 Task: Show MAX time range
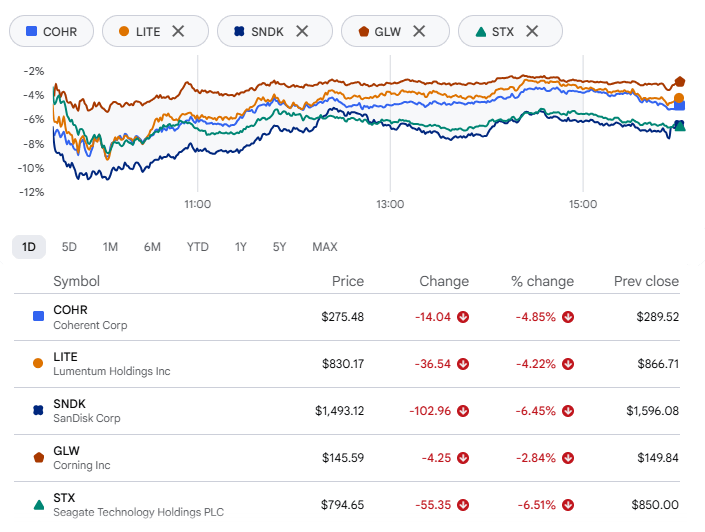pyautogui.click(x=325, y=247)
